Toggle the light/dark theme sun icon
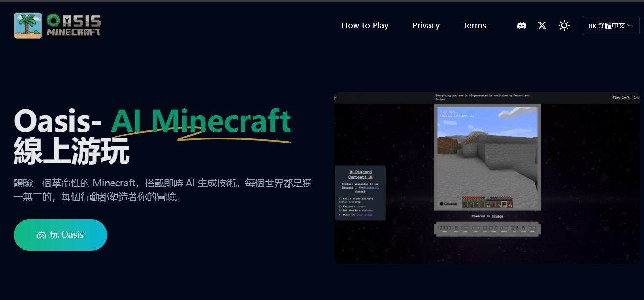Screen dimensions: 644x300 pyautogui.click(x=564, y=25)
